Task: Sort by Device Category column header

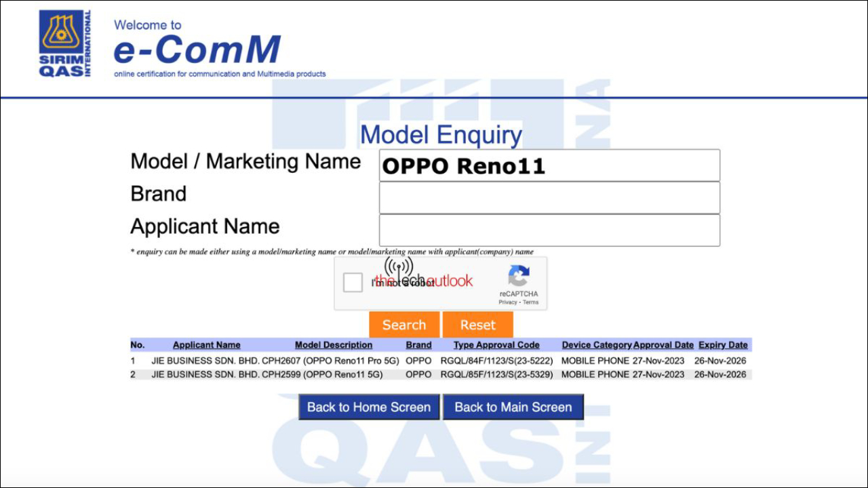Action: tap(597, 345)
